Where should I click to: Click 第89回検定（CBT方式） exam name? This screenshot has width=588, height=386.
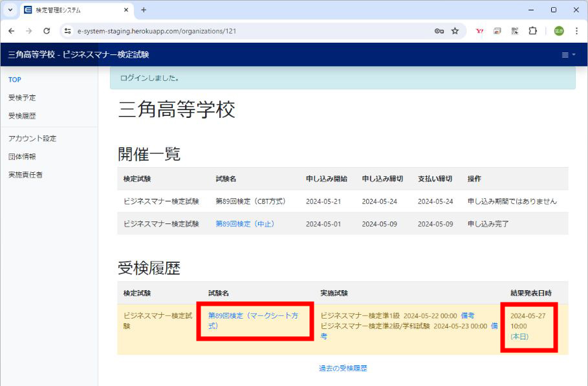pyautogui.click(x=250, y=201)
